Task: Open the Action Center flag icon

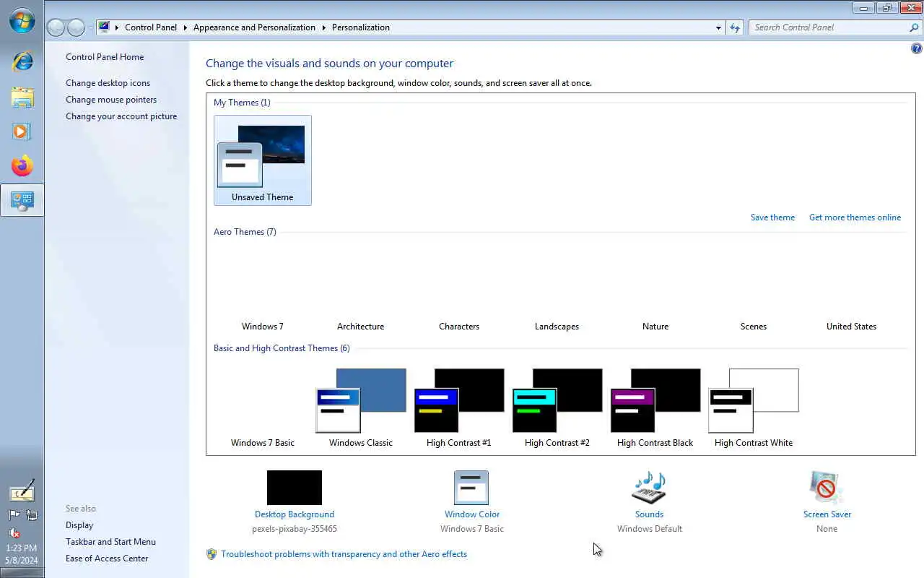Action: [14, 515]
